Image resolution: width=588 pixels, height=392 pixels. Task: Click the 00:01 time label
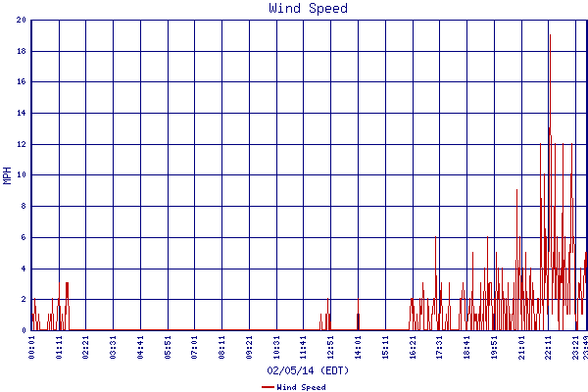(31, 347)
